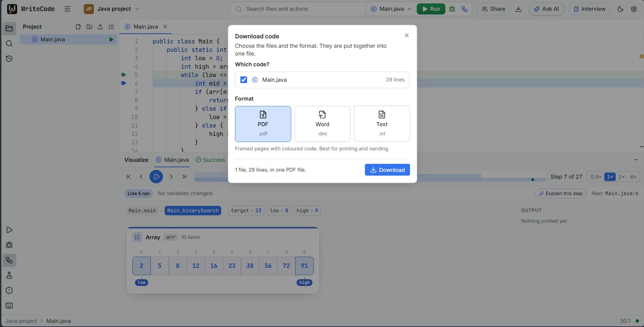Click the blue Download button

point(387,170)
